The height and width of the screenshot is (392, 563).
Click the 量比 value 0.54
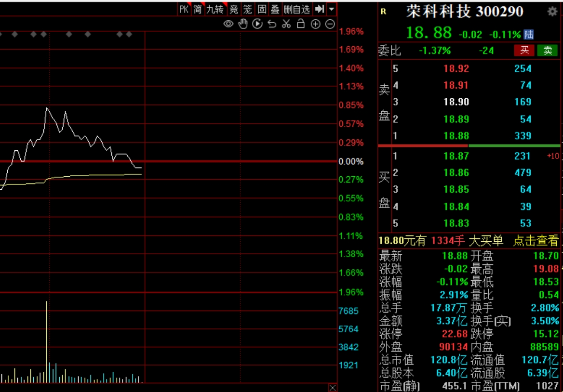coord(549,295)
